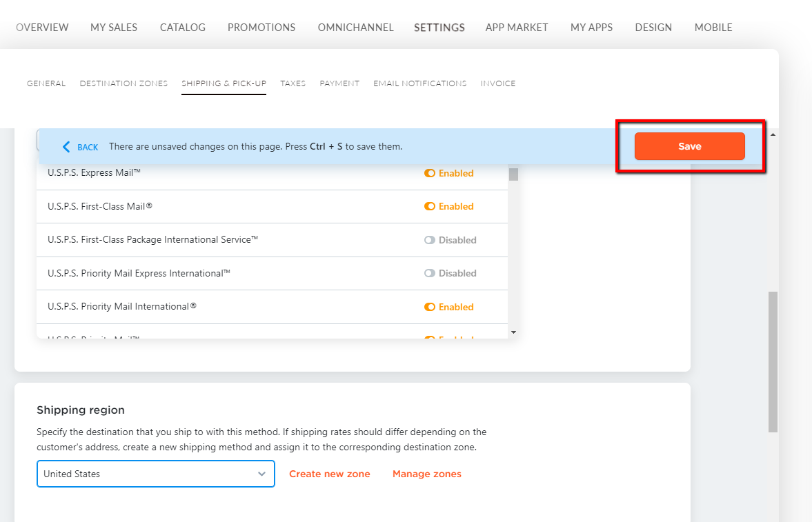Open the Settings menu
This screenshot has height=522, width=812.
click(x=439, y=28)
